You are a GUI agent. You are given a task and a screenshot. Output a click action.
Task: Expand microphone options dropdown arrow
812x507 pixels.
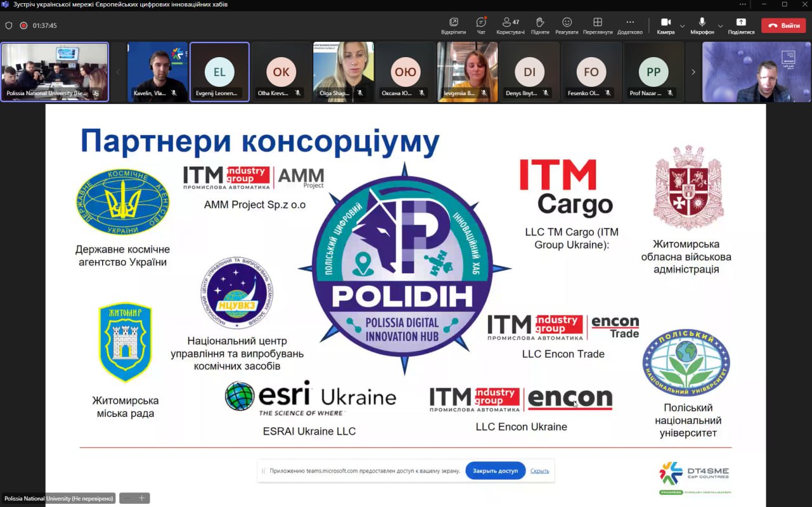(x=720, y=26)
